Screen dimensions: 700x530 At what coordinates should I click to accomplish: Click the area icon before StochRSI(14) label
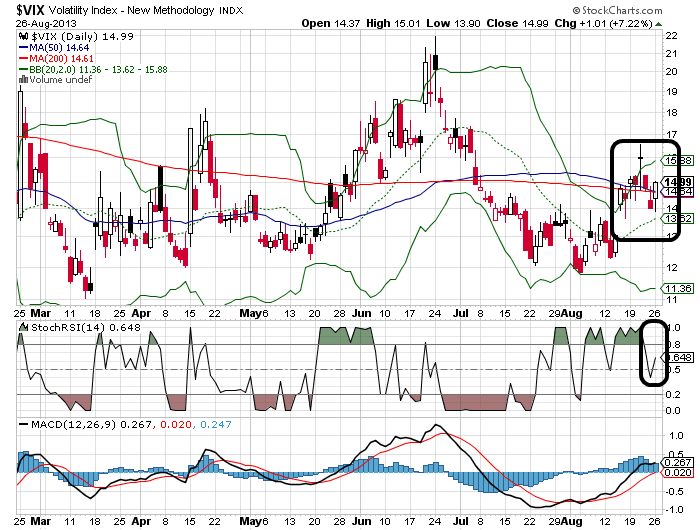[24, 327]
